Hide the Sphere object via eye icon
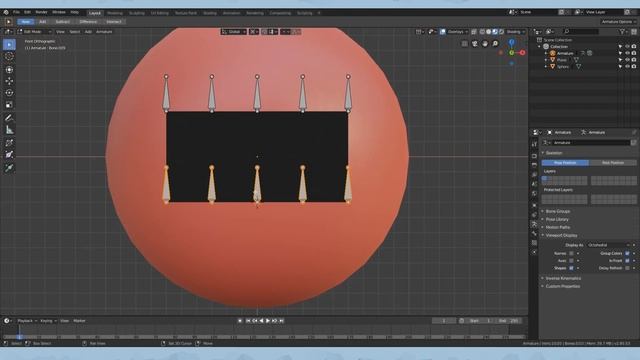The width and height of the screenshot is (640, 360). [627, 67]
